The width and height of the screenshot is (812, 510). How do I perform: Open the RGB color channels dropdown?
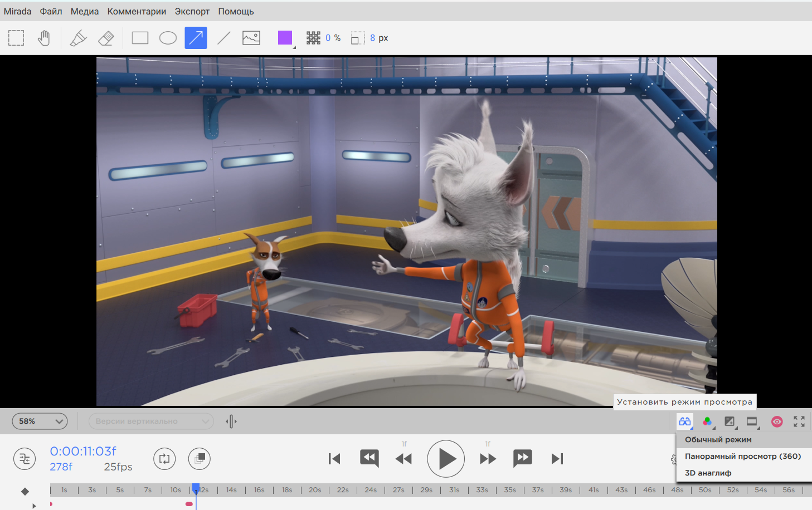[x=707, y=421]
